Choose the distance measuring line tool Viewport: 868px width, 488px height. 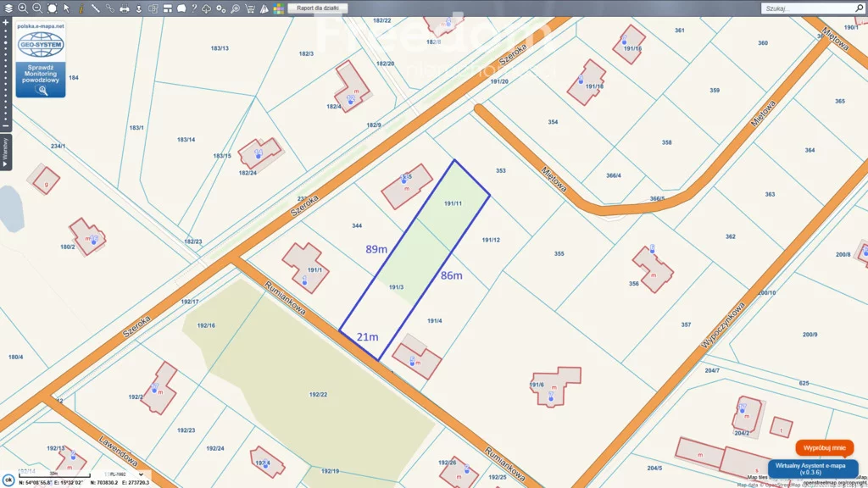click(95, 8)
